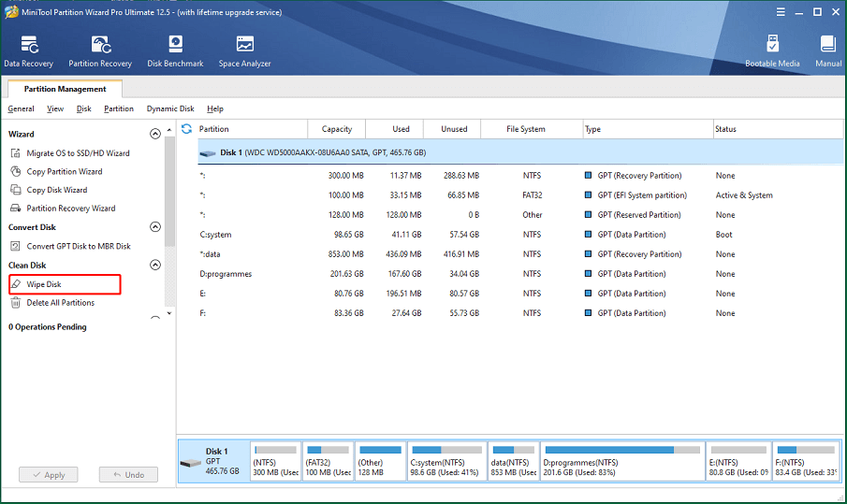Start Migrate OS to SSD/HD Wizard
Image resolution: width=847 pixels, height=504 pixels.
click(x=79, y=153)
